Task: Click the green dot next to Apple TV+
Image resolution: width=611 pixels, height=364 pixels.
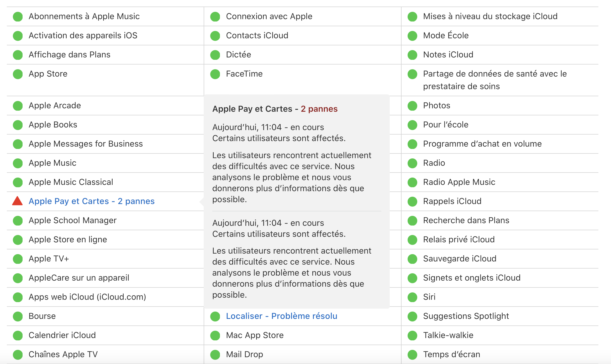Action: (x=18, y=259)
